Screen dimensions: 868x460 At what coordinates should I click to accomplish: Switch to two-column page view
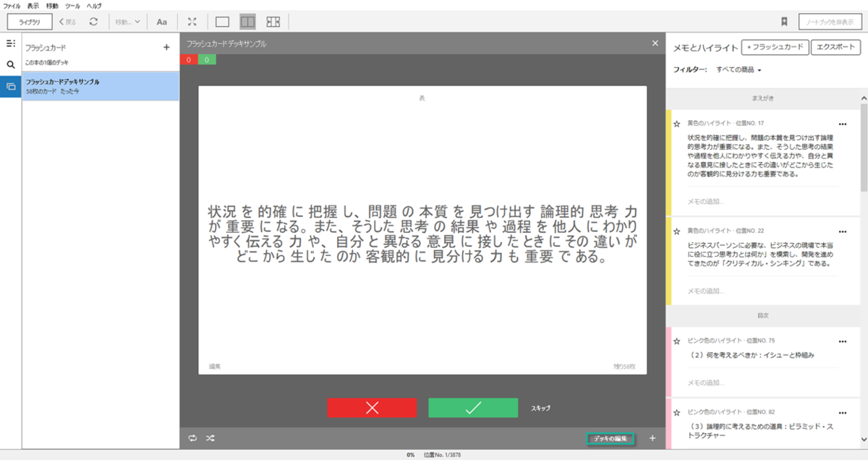pyautogui.click(x=247, y=21)
